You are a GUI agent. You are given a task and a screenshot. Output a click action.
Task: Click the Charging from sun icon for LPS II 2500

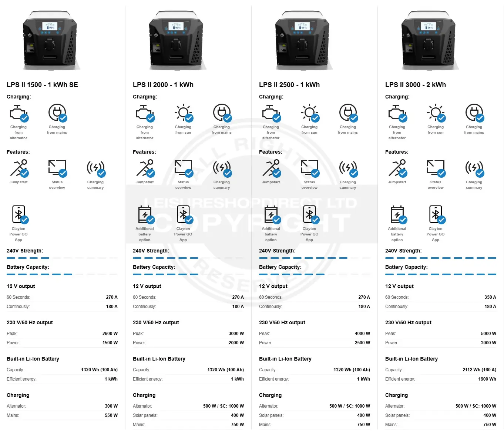coord(309,113)
